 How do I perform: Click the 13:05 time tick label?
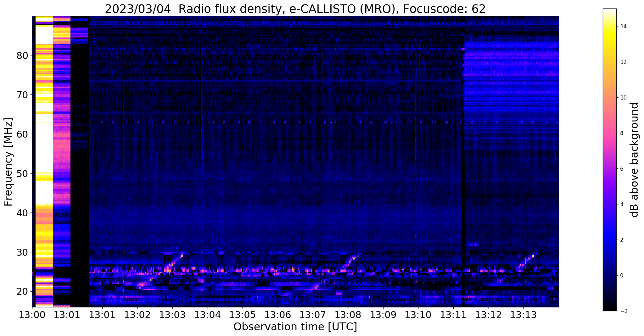coord(243,315)
